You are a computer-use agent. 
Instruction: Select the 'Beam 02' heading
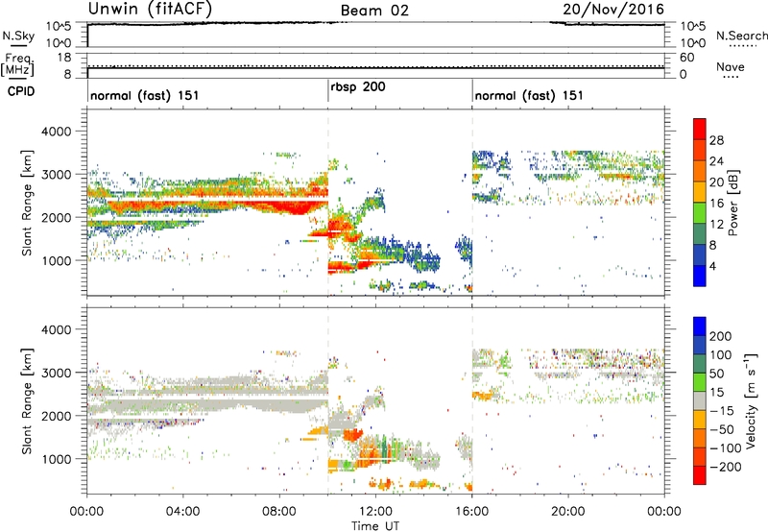[374, 11]
